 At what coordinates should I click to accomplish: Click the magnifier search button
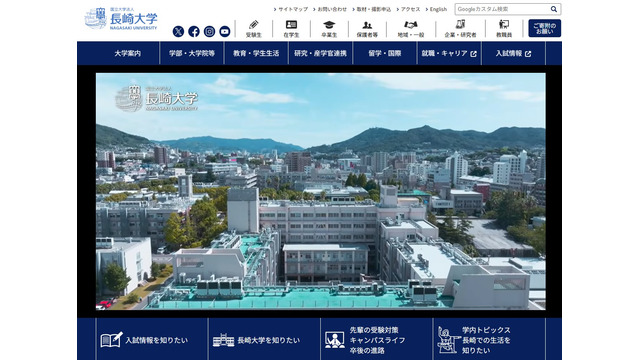click(x=554, y=9)
